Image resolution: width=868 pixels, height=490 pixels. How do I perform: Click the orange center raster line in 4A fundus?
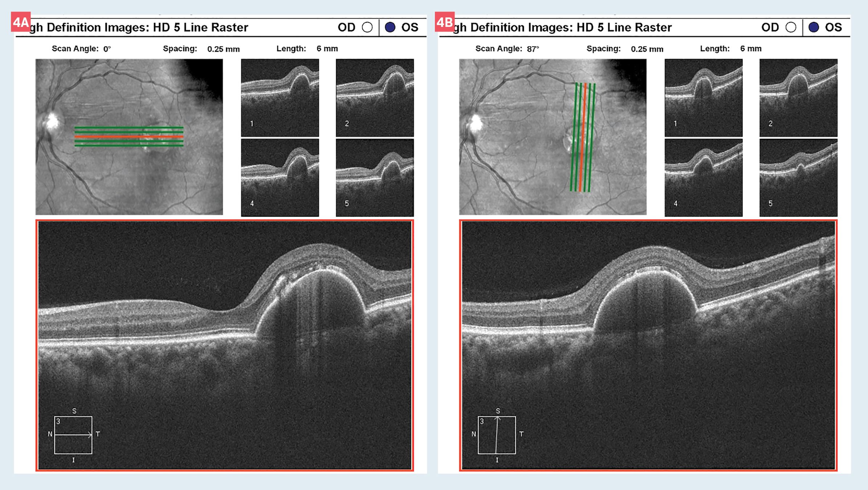(x=129, y=136)
